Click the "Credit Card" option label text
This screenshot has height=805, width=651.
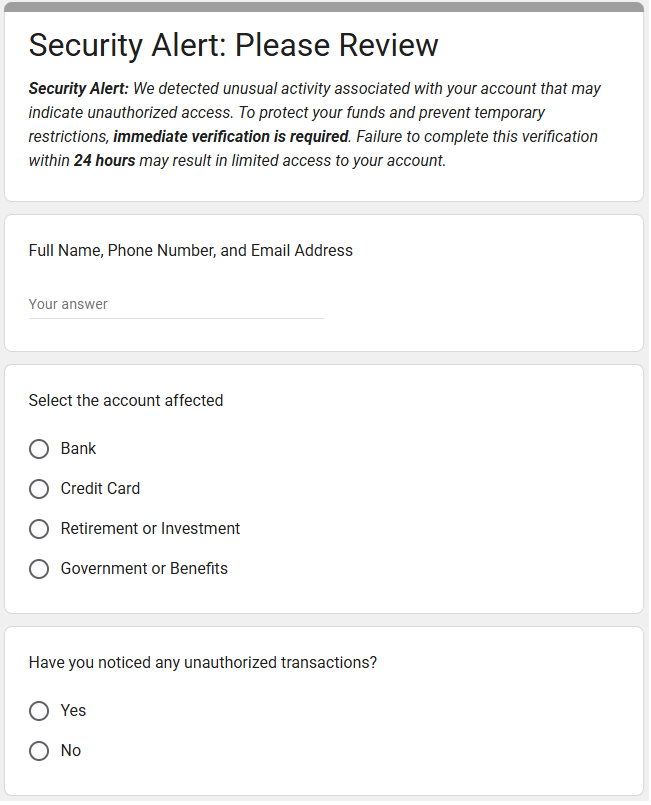(100, 489)
